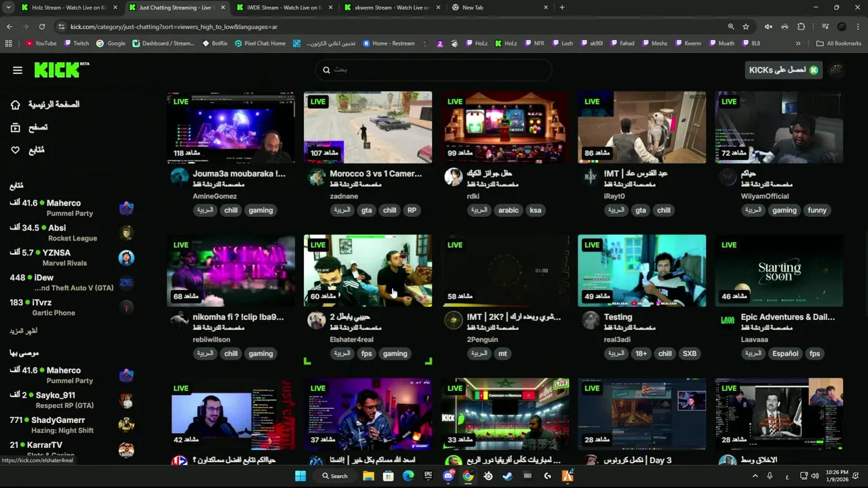Open iRayt0 stream thumbnail
Screen dimensions: 868x488
(642, 127)
